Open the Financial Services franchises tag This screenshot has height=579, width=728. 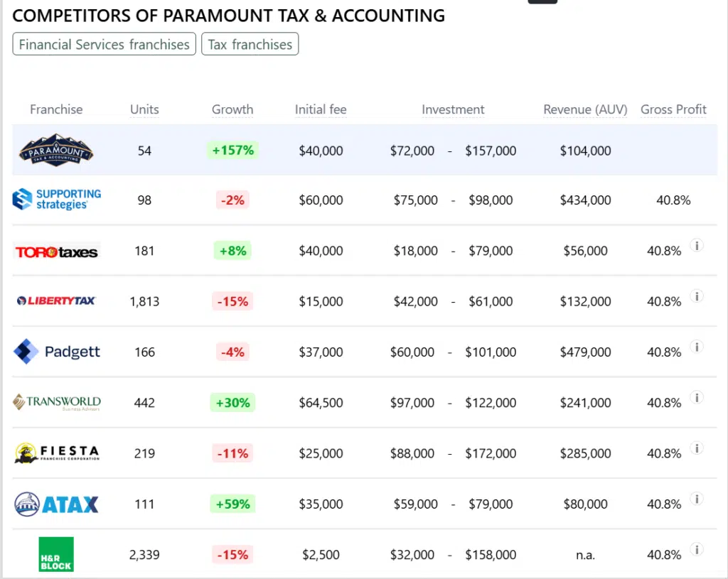(104, 44)
